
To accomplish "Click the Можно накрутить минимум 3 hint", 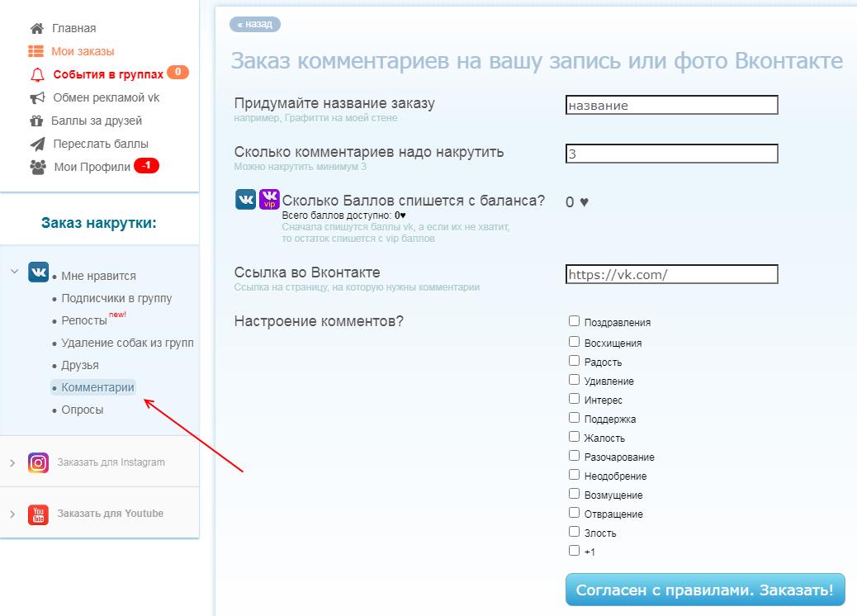I will (x=300, y=167).
